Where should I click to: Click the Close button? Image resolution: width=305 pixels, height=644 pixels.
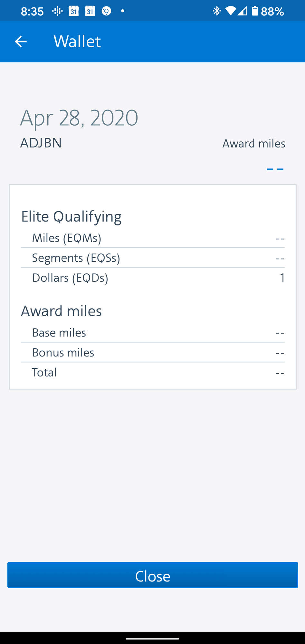pyautogui.click(x=153, y=575)
